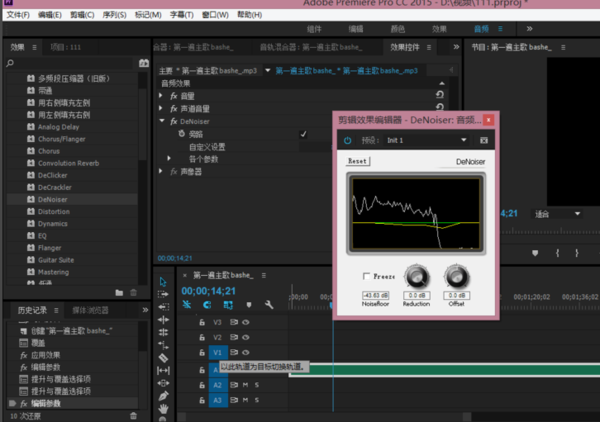
Task: Toggle V2 track visibility eye
Action: point(246,337)
